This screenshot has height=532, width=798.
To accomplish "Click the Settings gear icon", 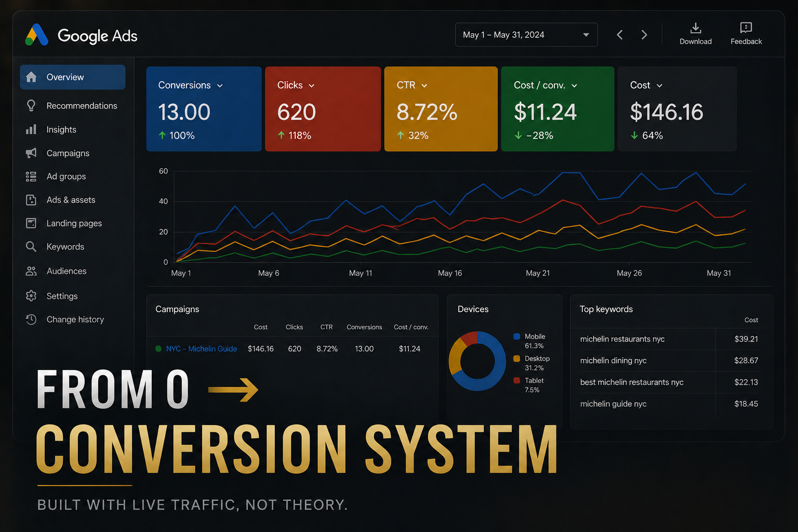I will [x=31, y=296].
